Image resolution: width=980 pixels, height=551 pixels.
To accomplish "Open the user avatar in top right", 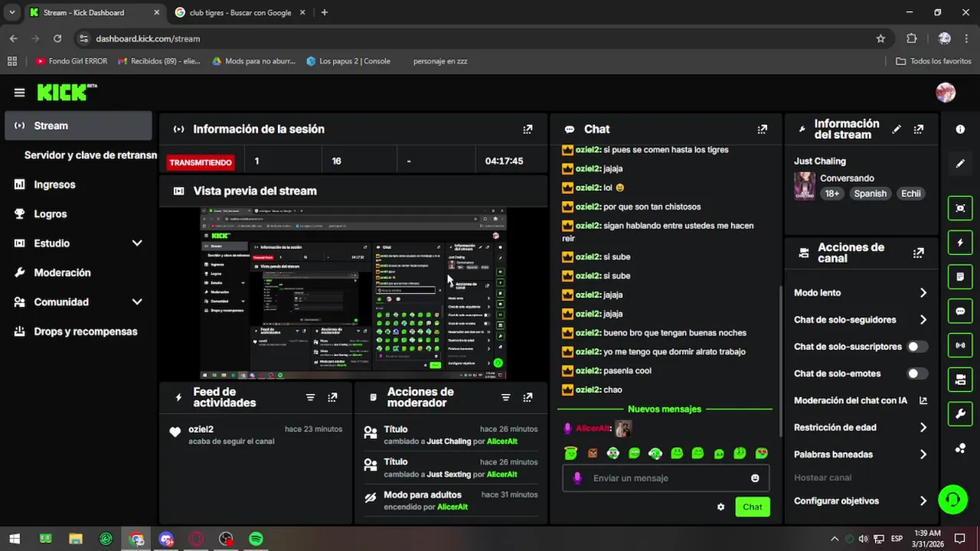I will tap(946, 93).
